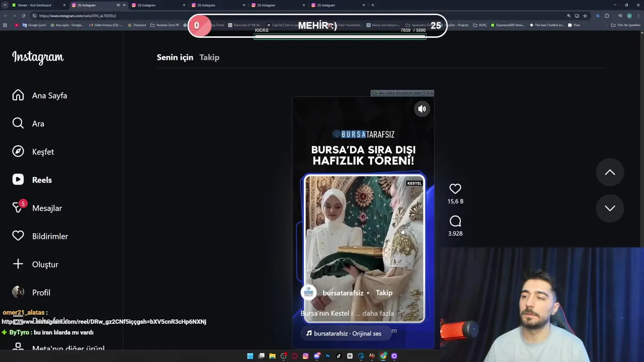Open Photoshop on taskbar
This screenshot has height=362, width=644.
(328, 356)
